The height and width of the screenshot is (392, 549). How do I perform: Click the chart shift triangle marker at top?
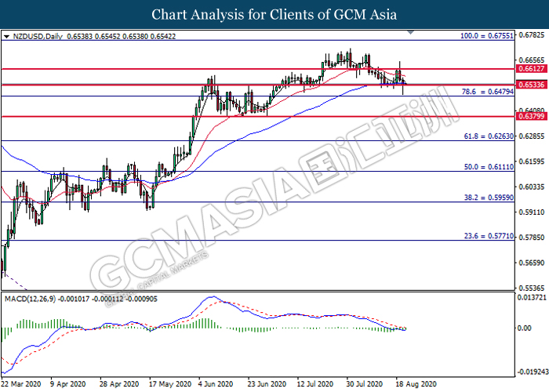(411, 33)
